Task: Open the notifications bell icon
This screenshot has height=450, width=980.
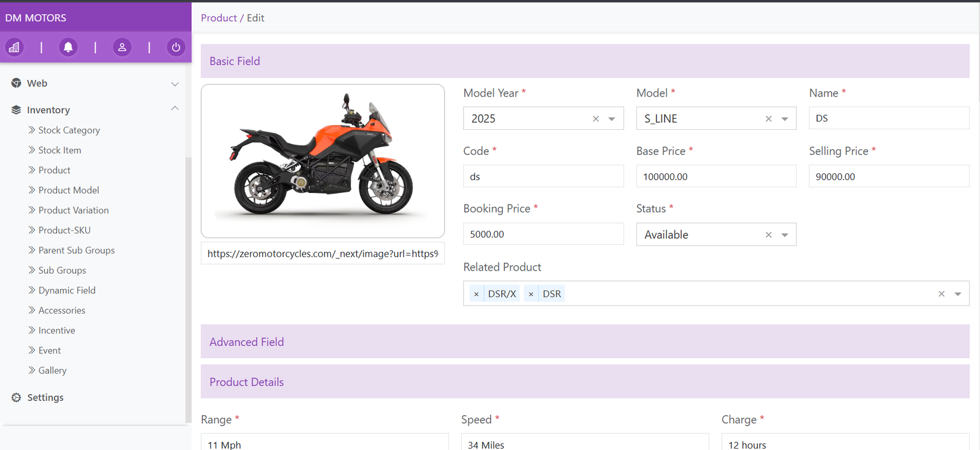Action: coord(68,47)
